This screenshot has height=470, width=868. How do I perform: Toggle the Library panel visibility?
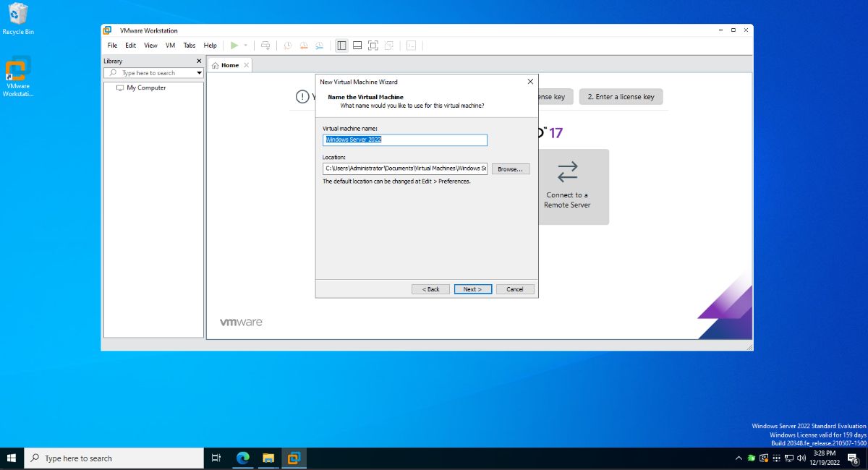(x=341, y=45)
